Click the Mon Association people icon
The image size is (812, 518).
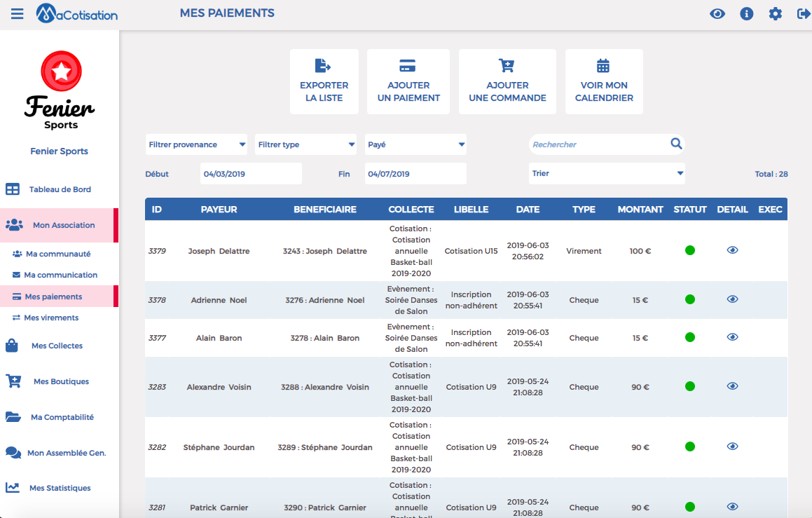[14, 225]
